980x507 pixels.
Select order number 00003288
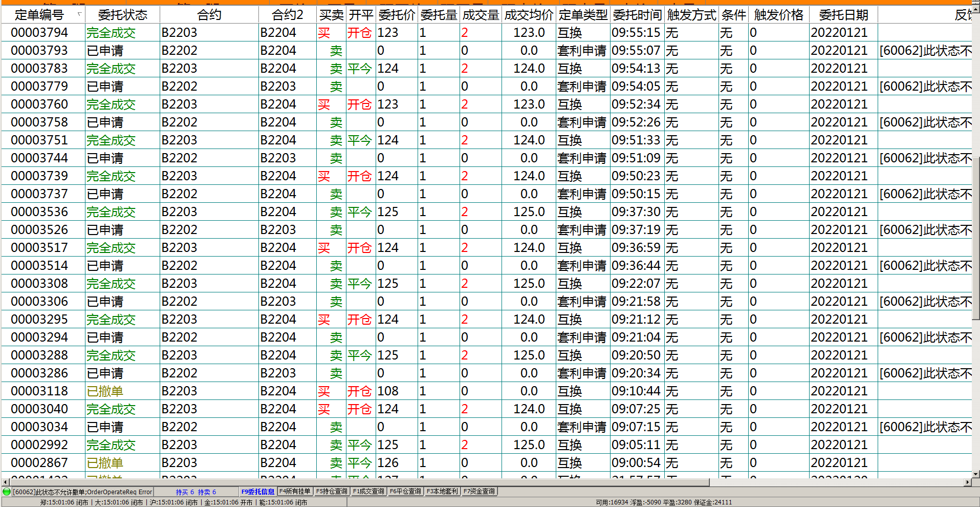[39, 355]
